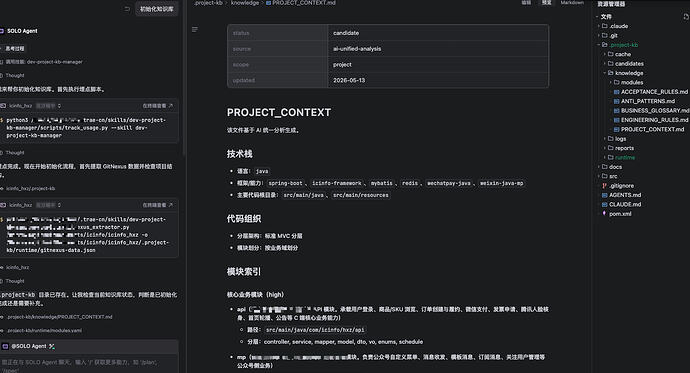This screenshot has width=690, height=373.
Task: Open BUSINESS_GLOSSARY.md file
Action: [x=651, y=110]
